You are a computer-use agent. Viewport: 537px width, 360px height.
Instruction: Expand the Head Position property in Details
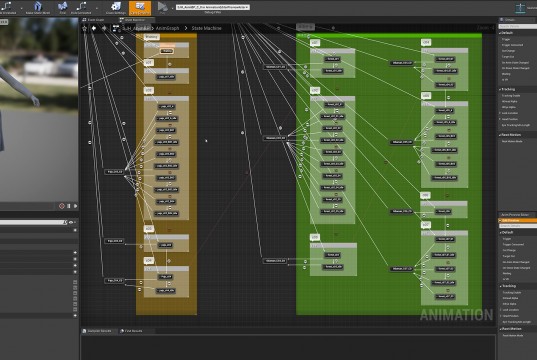click(x=500, y=119)
